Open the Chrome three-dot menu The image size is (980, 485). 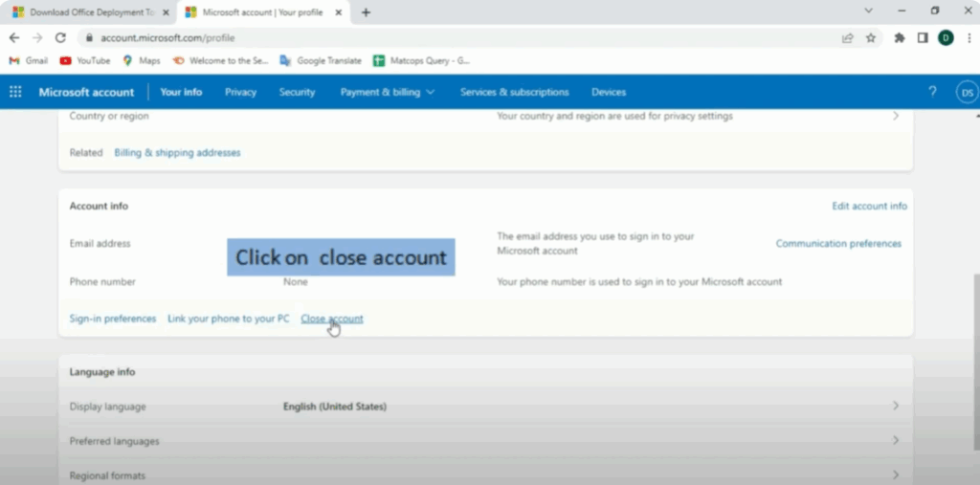[x=969, y=37]
